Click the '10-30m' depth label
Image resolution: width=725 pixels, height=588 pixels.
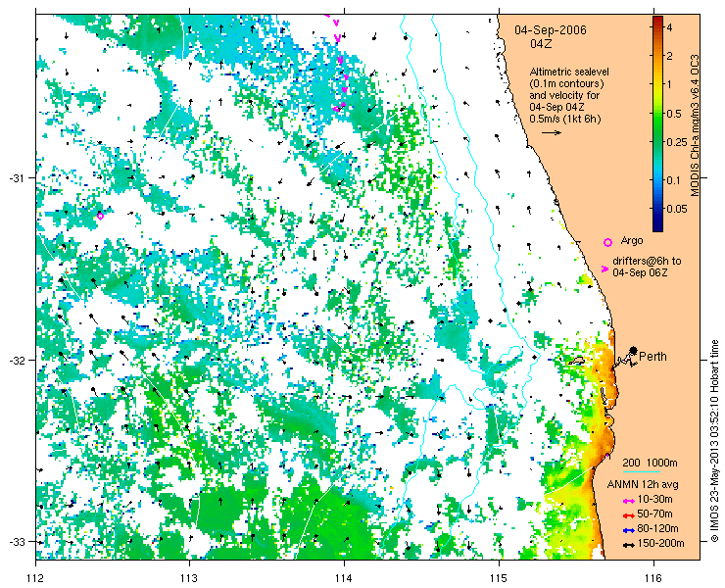pos(654,499)
